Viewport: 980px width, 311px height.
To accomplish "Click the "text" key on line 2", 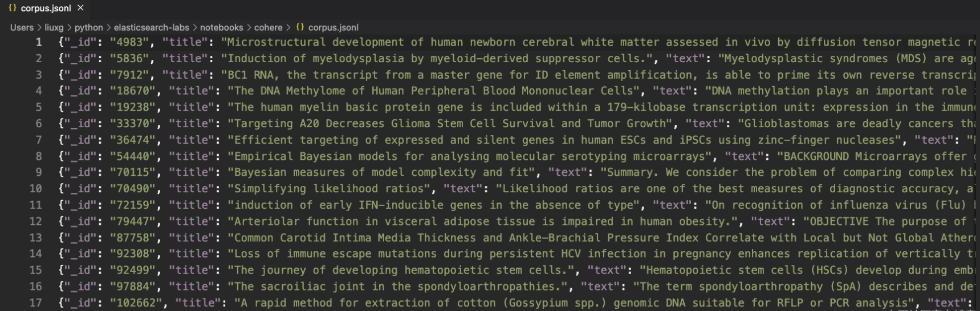I will coord(686,58).
